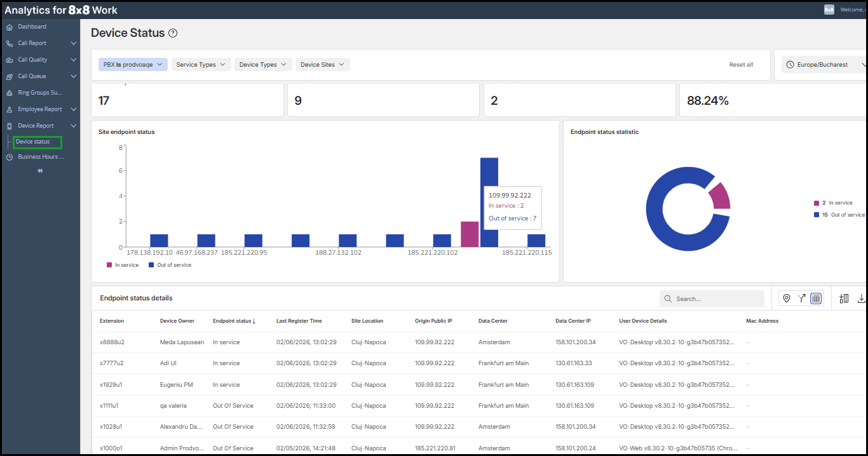Click the 8x8 avatar icon near Welcome
This screenshot has height=456, width=868.
(829, 10)
